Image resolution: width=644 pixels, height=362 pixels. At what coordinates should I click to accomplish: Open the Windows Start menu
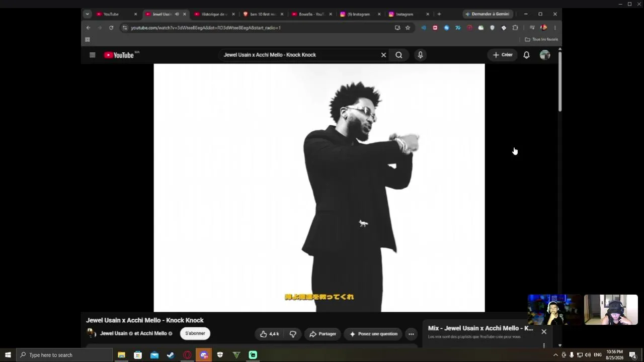pyautogui.click(x=8, y=355)
